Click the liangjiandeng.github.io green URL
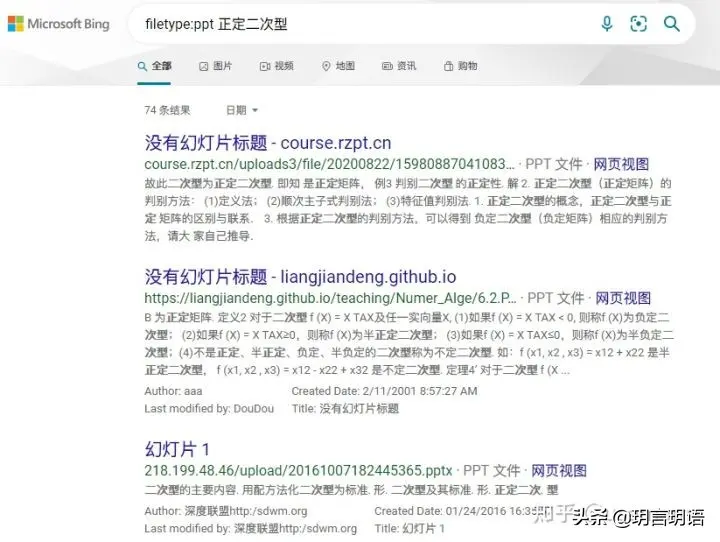The height and width of the screenshot is (542, 720). tap(330, 298)
